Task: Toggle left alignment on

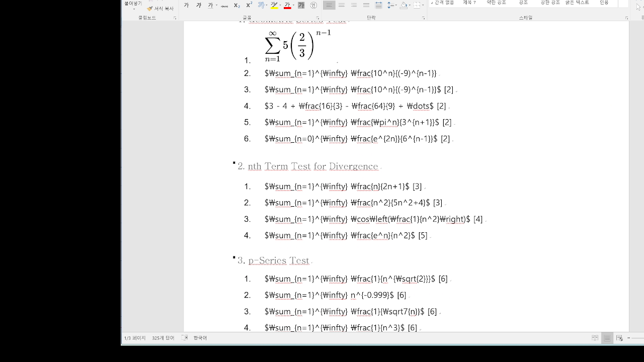Action: [329, 5]
